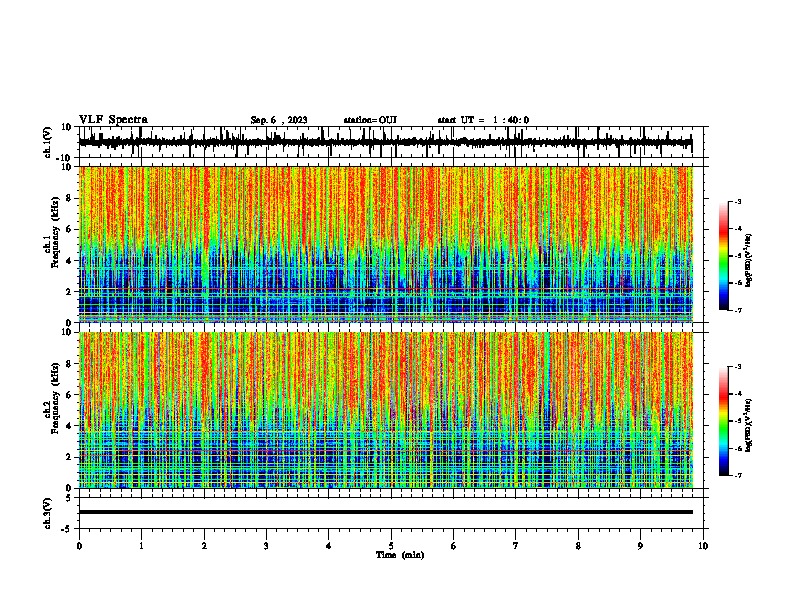Click the "8" kHz tick of ch.1 spectrogram

(x=69, y=198)
